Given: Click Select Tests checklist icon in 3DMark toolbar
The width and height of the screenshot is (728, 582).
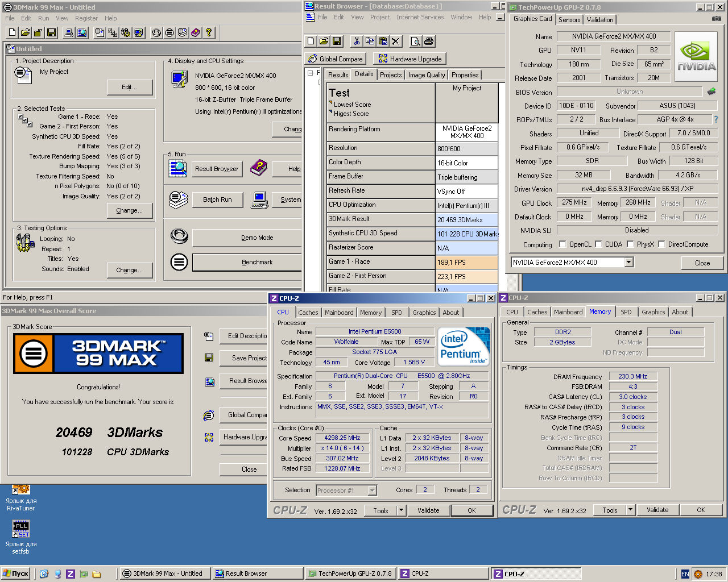Looking at the screenshot, I should [x=113, y=32].
